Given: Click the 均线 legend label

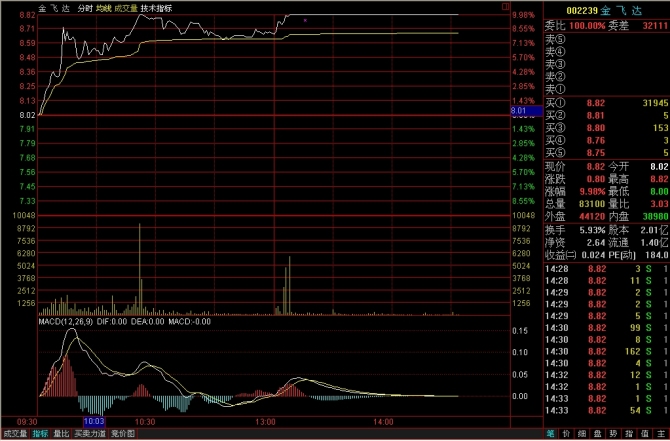Looking at the screenshot, I should click(104, 7).
